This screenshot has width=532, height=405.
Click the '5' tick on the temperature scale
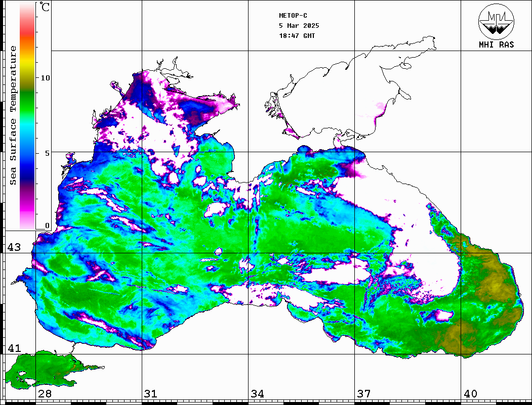[47, 153]
